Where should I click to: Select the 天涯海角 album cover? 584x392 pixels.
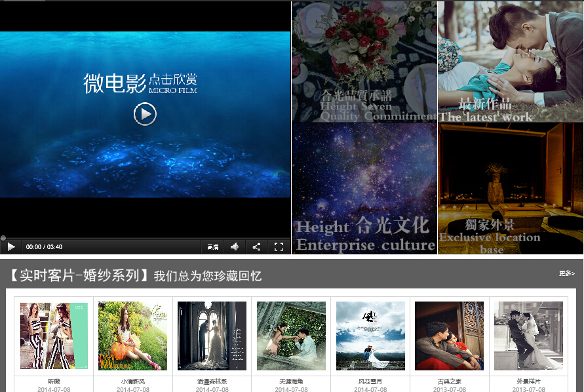(291, 335)
